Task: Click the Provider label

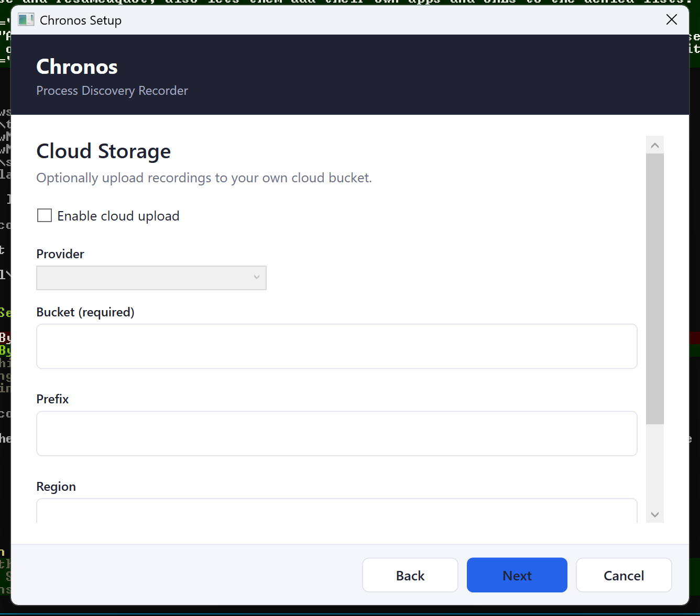Action: coord(60,254)
